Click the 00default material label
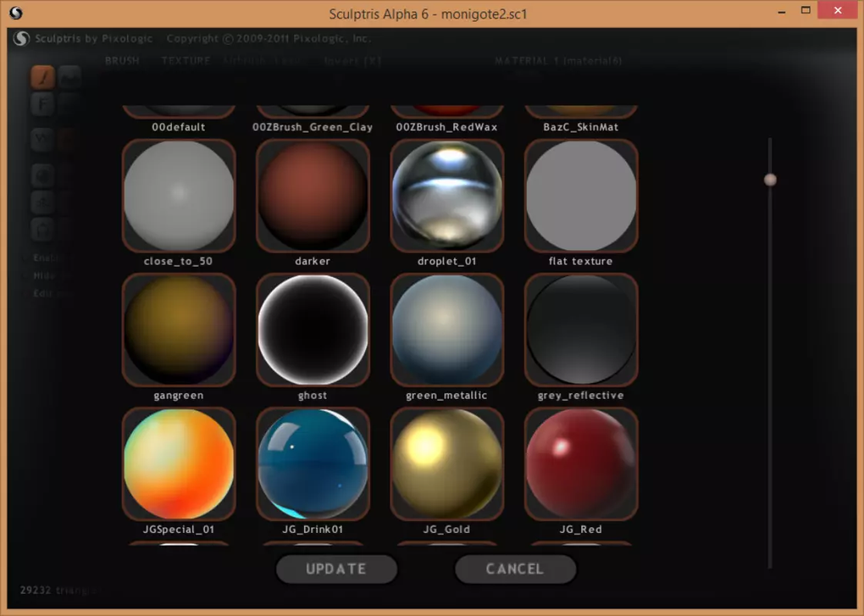Viewport: 864px width, 616px height. tap(179, 127)
